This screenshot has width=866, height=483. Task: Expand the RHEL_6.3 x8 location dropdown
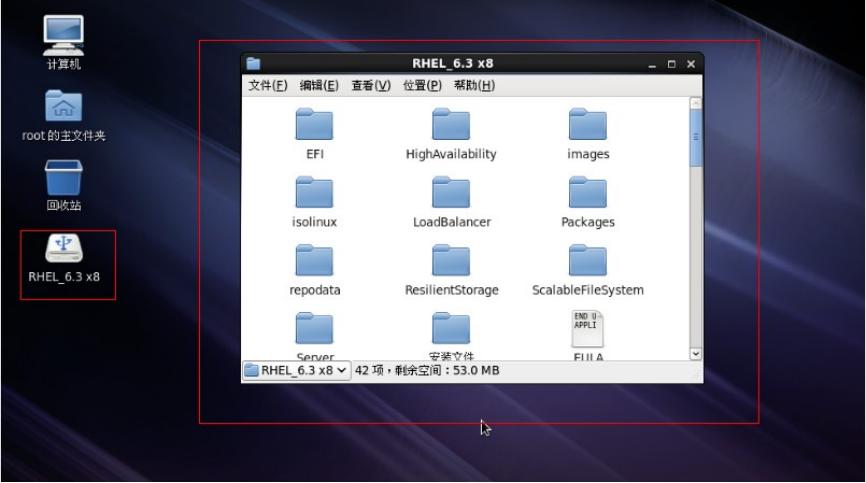tap(297, 370)
